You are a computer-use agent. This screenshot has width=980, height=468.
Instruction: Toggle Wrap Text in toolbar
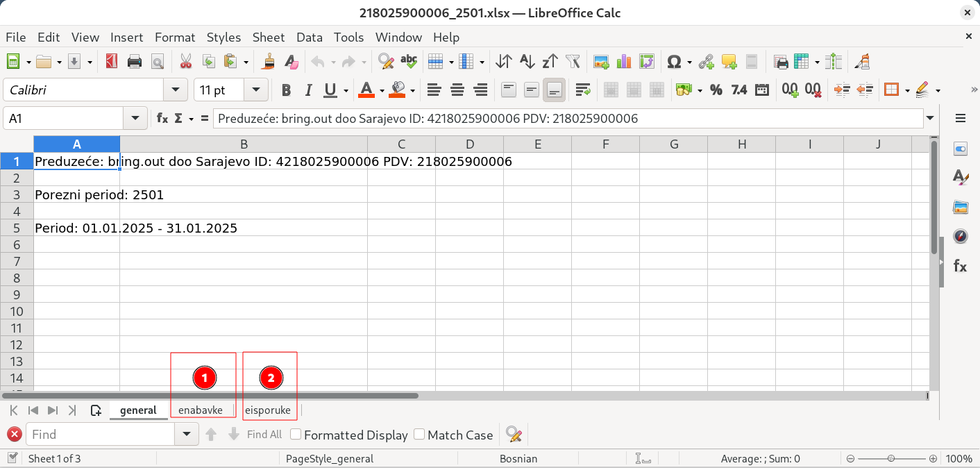coord(583,90)
